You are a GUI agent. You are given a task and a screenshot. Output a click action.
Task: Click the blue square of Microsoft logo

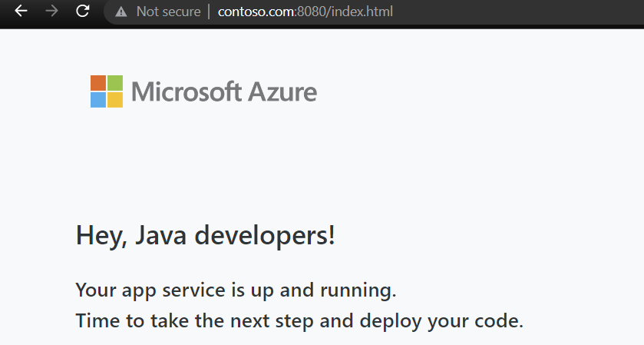click(x=98, y=100)
